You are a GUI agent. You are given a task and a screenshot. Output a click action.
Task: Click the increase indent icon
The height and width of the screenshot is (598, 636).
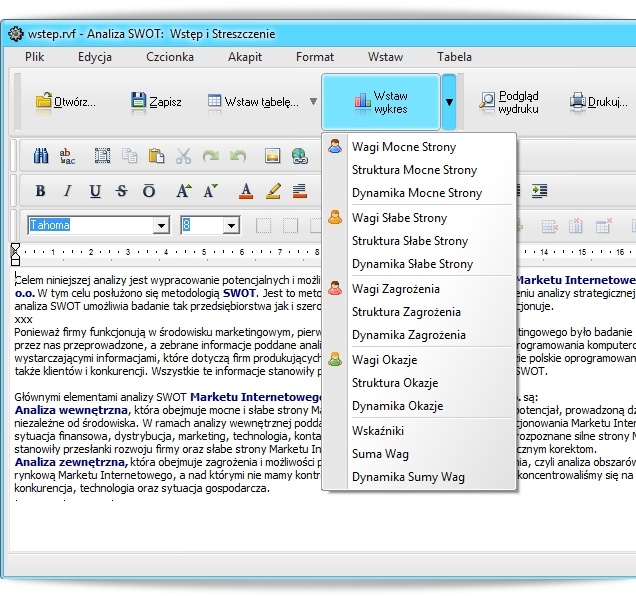point(539,191)
